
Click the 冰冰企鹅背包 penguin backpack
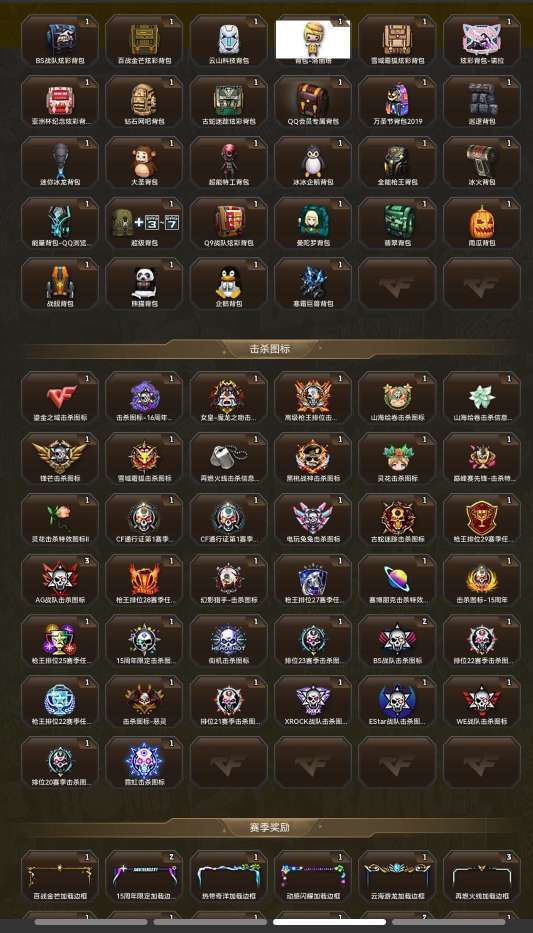pyautogui.click(x=313, y=162)
